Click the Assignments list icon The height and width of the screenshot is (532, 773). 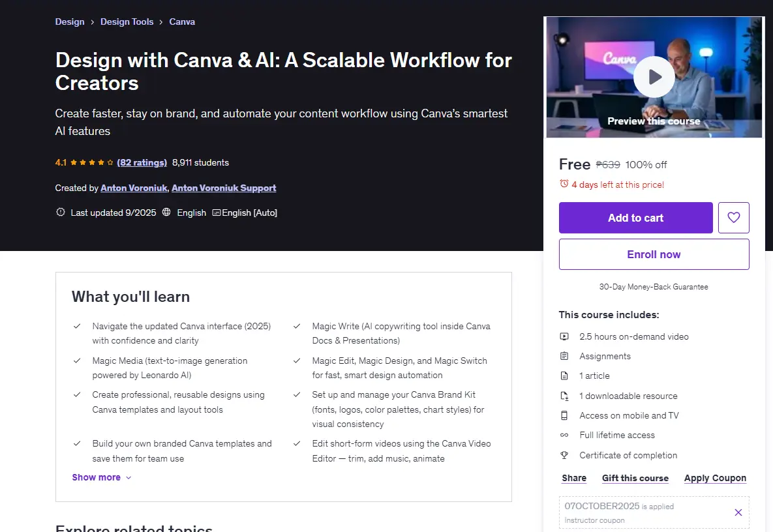[564, 356]
